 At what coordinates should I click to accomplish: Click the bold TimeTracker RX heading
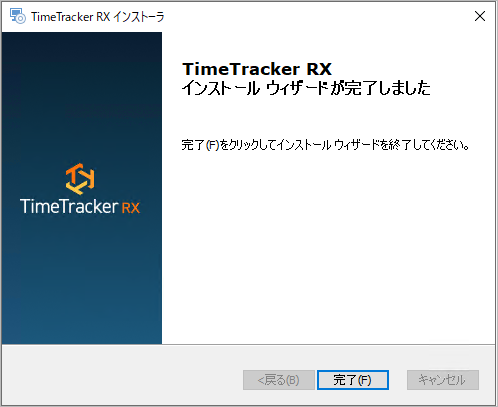257,69
